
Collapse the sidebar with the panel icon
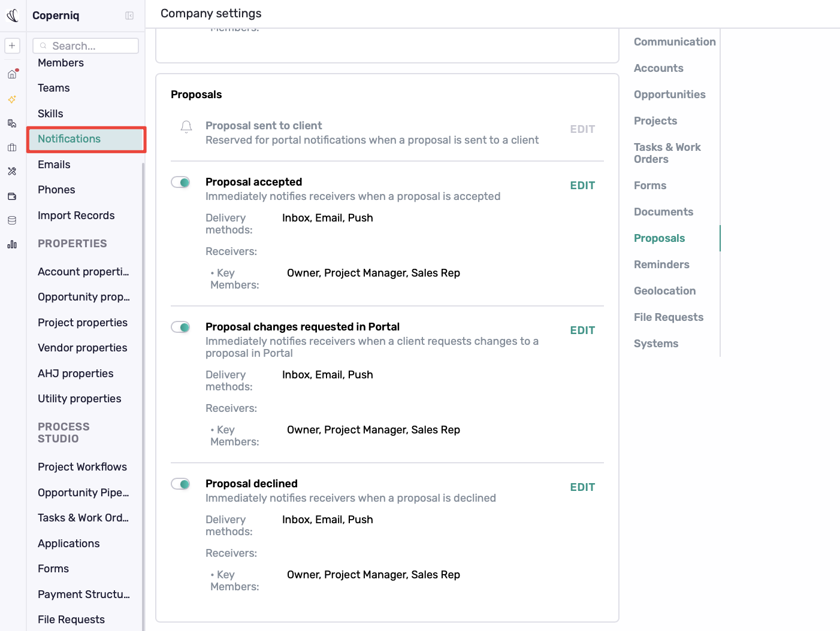point(129,16)
